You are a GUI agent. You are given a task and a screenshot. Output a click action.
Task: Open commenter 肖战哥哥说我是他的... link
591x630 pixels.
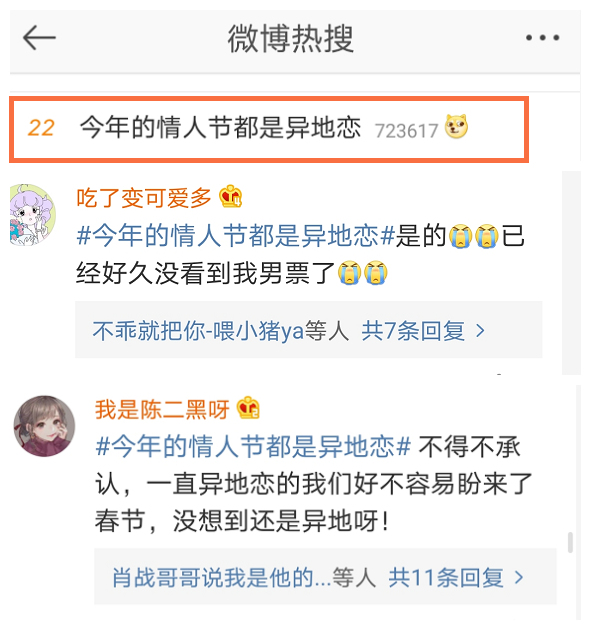221,578
